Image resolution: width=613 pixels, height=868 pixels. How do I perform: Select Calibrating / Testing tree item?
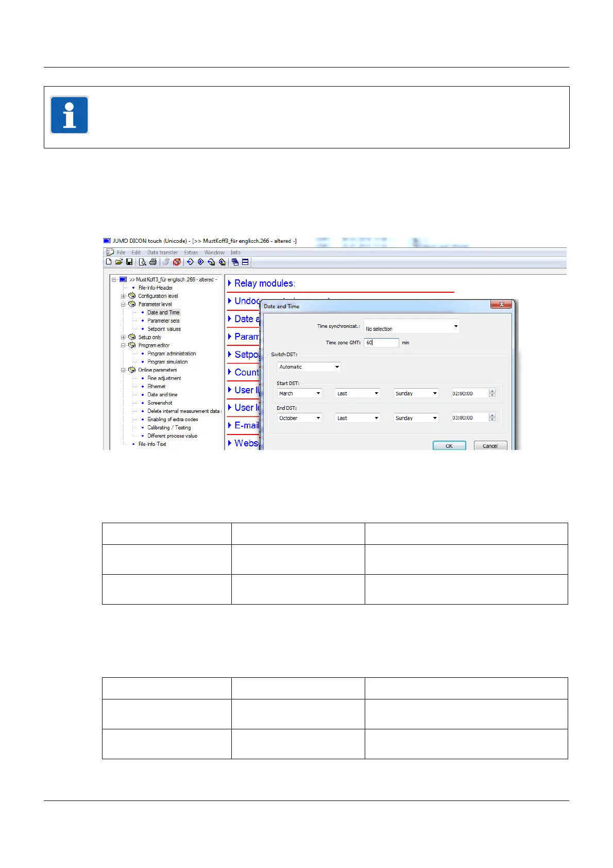click(169, 428)
